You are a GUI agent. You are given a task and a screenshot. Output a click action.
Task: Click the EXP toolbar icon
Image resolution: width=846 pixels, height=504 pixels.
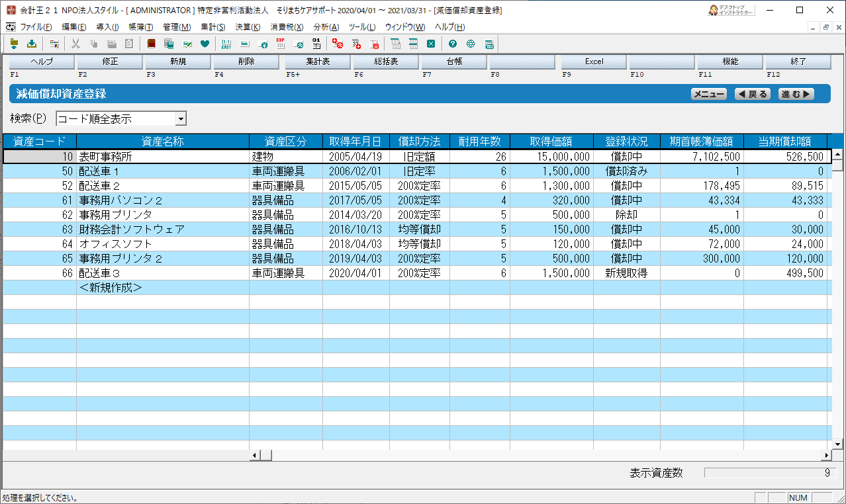281,44
